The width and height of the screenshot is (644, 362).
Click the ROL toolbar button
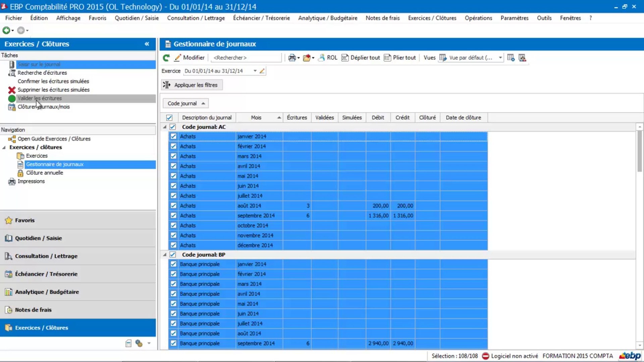click(328, 58)
